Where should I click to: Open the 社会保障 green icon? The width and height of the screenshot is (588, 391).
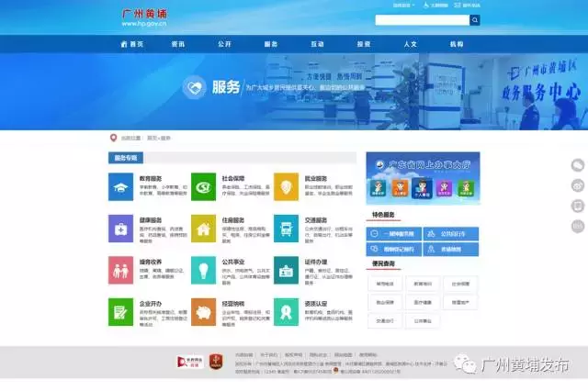coord(203,186)
